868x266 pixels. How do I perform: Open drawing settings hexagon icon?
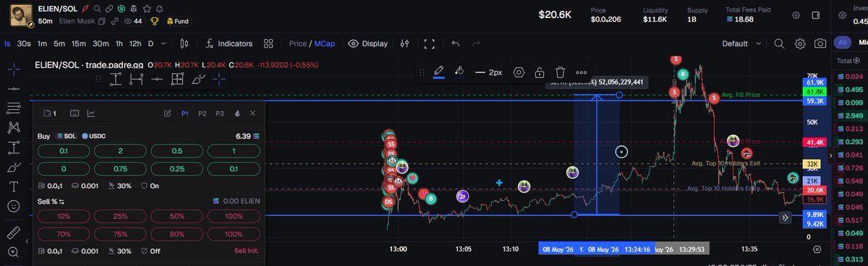click(519, 72)
